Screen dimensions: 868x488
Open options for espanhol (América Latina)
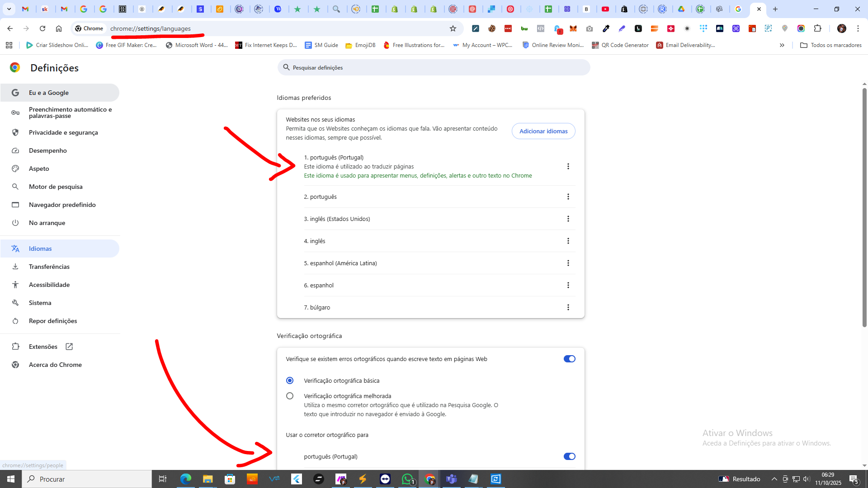568,263
